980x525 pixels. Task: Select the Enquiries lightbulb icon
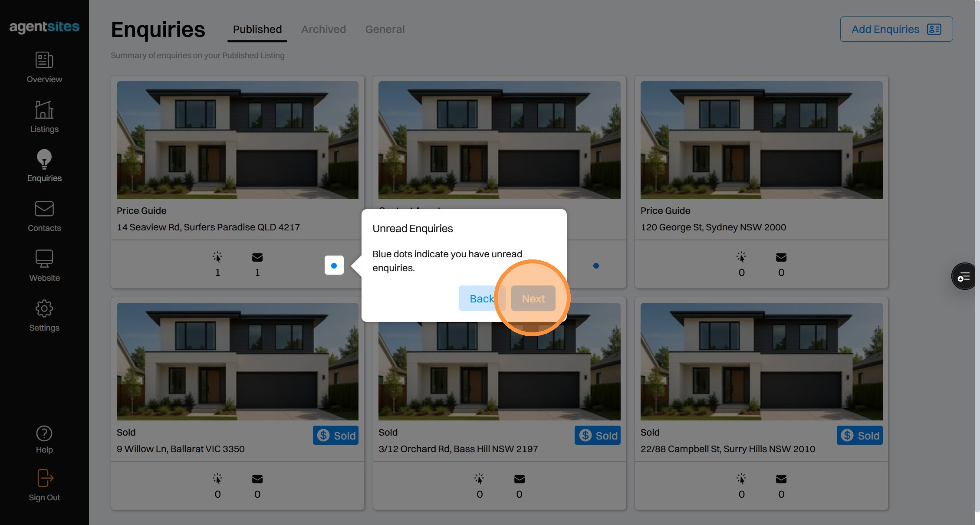click(x=44, y=159)
